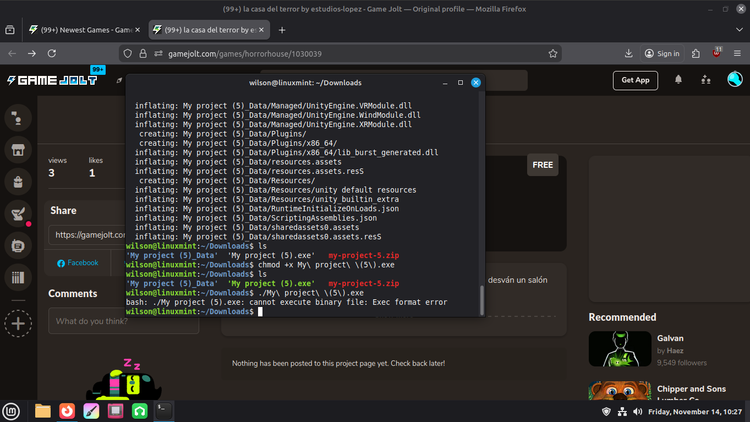Open Firefox extensions icon
This screenshot has width=750, height=422.
(696, 54)
